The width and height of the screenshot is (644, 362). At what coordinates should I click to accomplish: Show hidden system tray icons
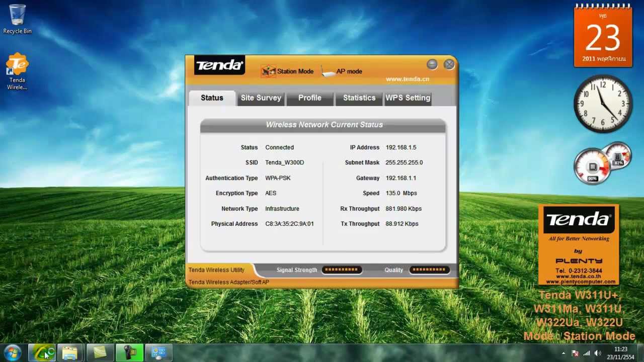point(563,353)
